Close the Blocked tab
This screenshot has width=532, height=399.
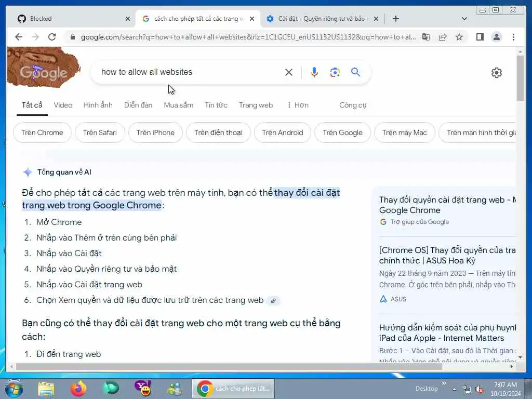point(128,19)
